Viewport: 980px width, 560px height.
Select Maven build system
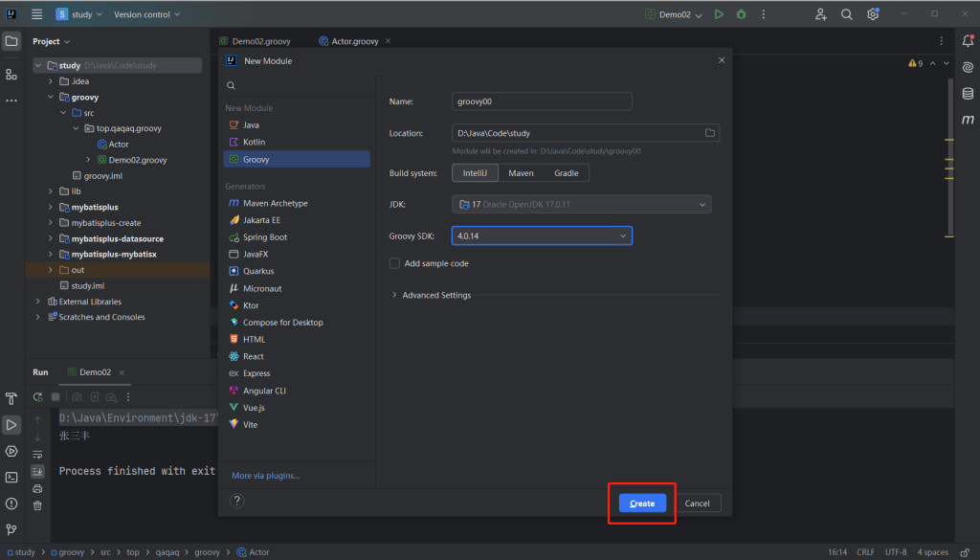click(x=521, y=173)
